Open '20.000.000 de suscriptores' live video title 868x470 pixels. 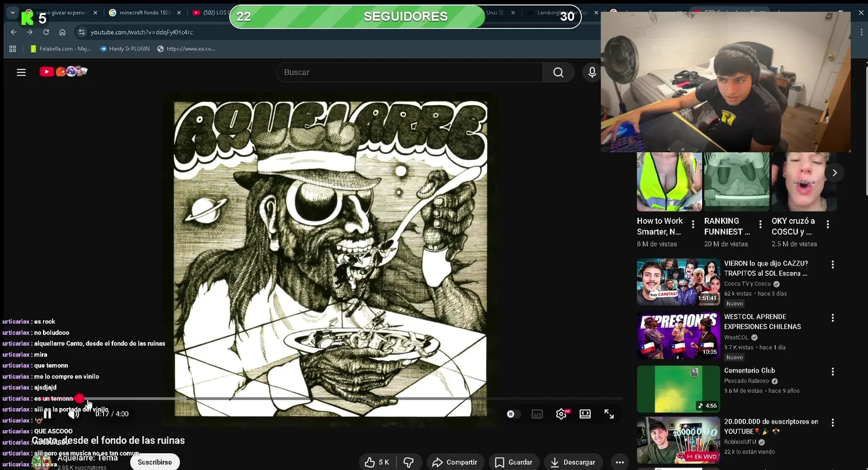point(771,427)
